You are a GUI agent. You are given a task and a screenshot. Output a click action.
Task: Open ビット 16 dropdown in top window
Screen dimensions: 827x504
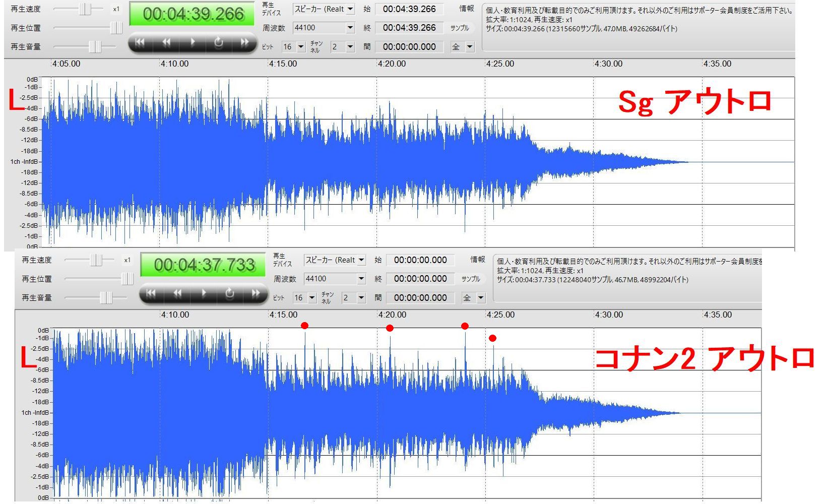click(294, 46)
